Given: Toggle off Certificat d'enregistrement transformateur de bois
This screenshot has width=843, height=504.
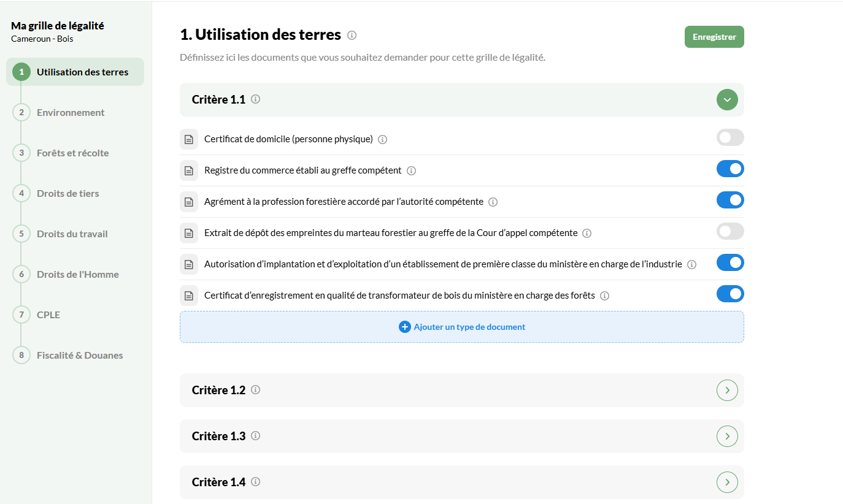Looking at the screenshot, I should click(730, 294).
